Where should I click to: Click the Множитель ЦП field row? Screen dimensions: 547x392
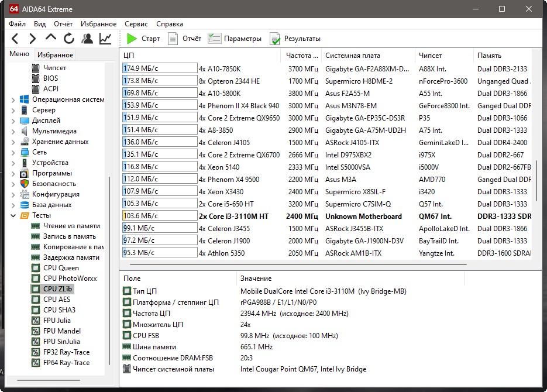293,324
